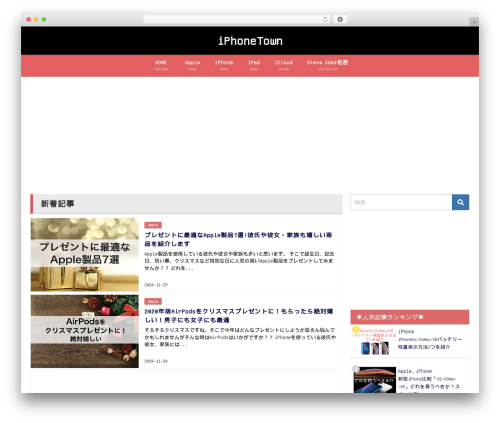500x423 pixels.
Task: Click the excerpt text of gift article
Action: [x=239, y=261]
